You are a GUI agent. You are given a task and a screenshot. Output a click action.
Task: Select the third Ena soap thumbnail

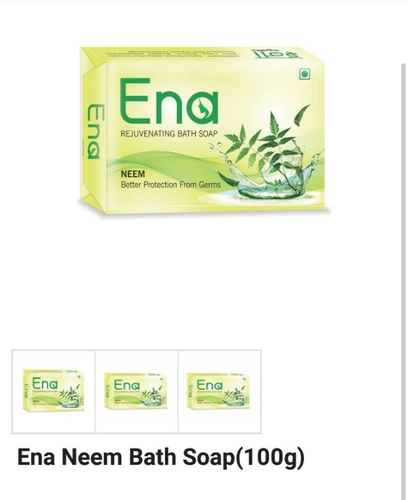point(220,391)
